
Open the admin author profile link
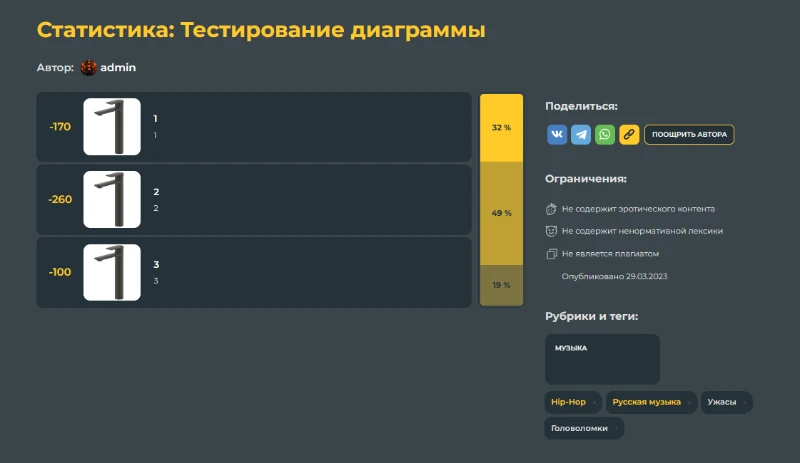coord(118,67)
